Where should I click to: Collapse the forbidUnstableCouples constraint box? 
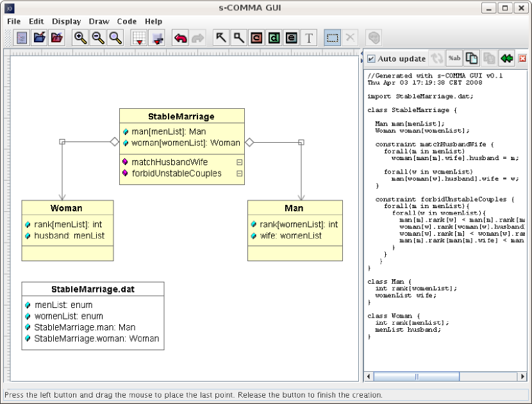[239, 174]
